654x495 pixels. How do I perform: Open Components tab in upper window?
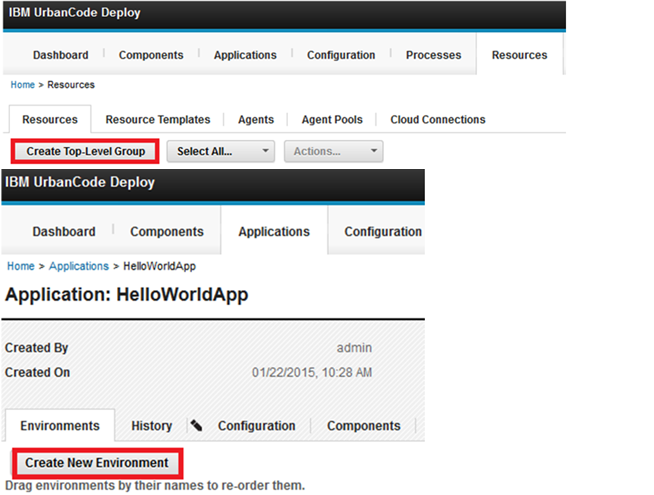(x=151, y=55)
